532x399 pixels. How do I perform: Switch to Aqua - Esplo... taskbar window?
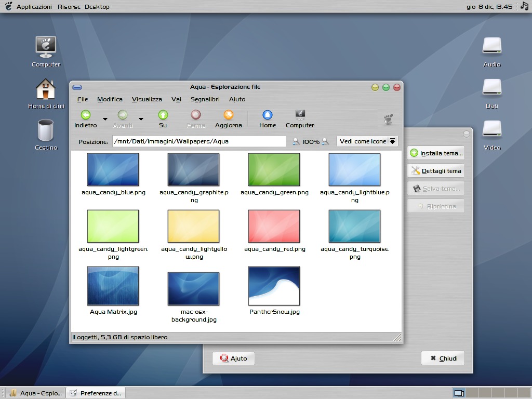[36, 393]
